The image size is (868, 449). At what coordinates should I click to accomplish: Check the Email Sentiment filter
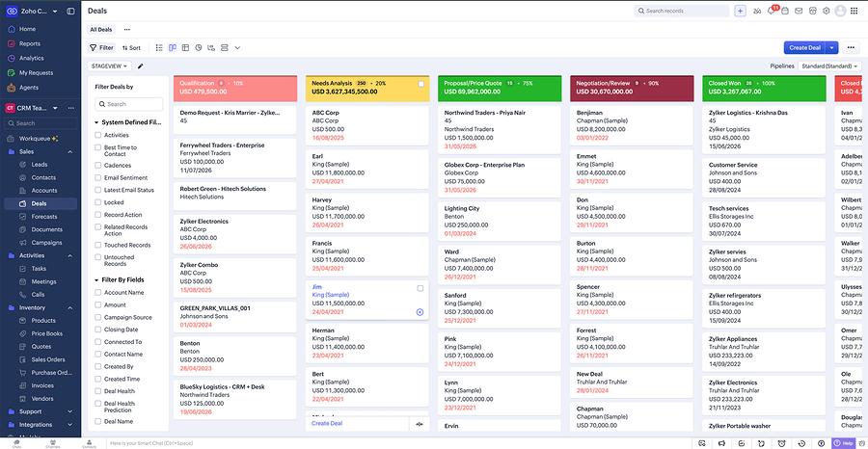[98, 178]
